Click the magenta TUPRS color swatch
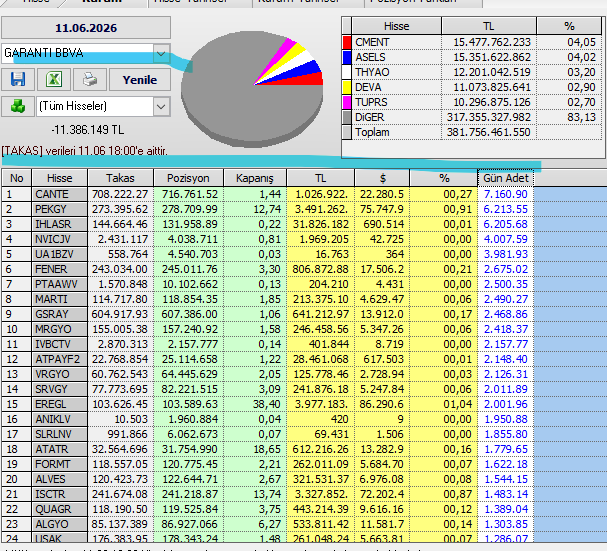 point(347,102)
